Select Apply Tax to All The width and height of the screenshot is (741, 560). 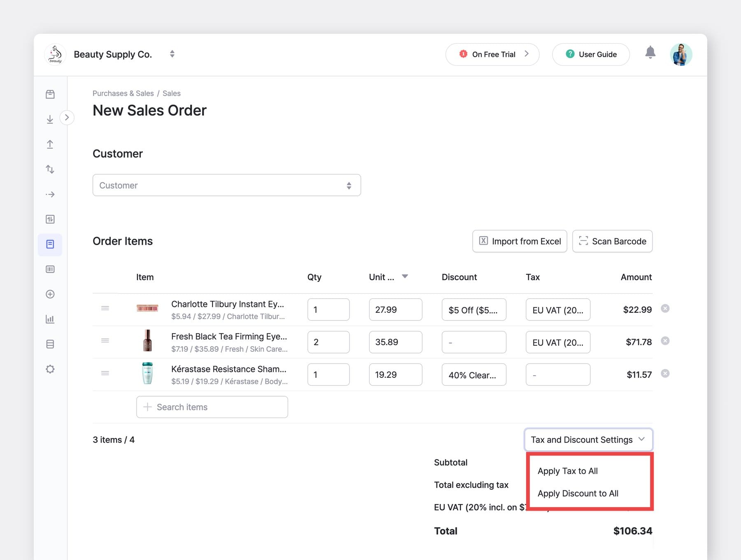tap(568, 471)
